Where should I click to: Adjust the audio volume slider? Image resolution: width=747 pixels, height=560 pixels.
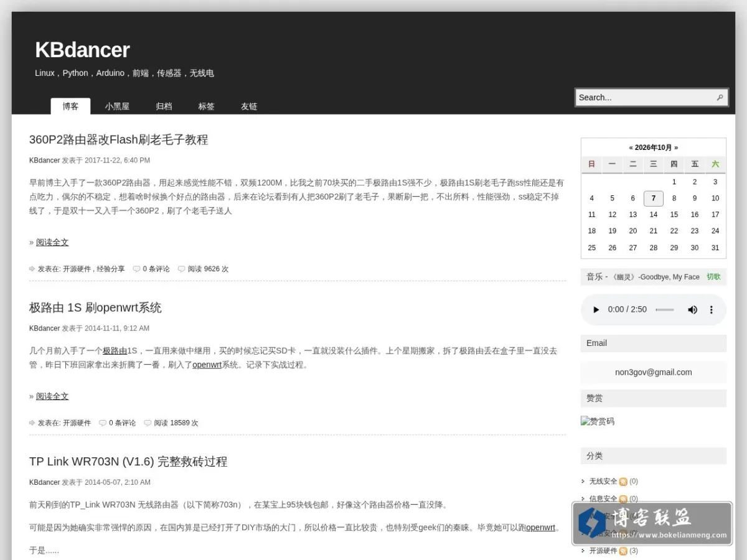coord(665,309)
